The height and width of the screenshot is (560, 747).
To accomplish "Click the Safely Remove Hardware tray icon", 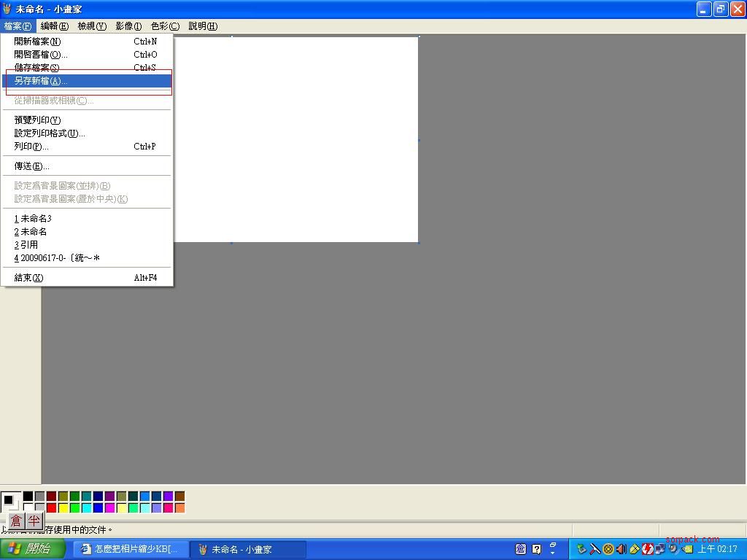I will (x=582, y=549).
